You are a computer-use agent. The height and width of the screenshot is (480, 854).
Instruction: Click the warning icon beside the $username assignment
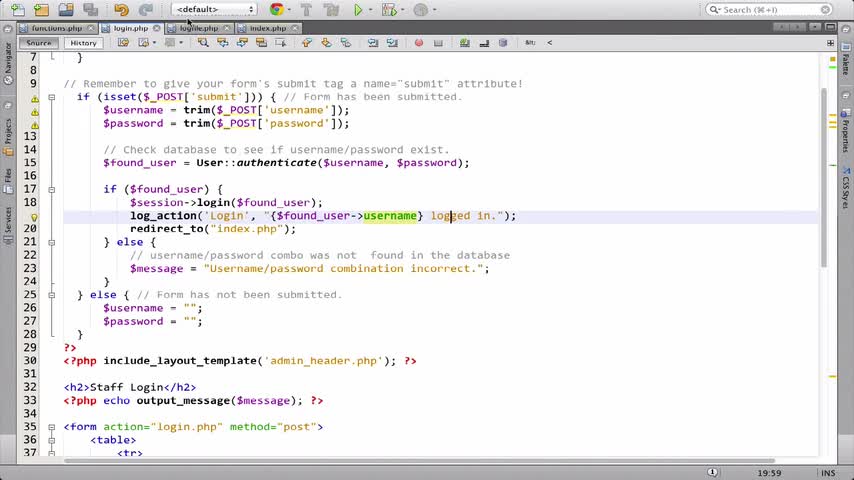pyautogui.click(x=34, y=112)
